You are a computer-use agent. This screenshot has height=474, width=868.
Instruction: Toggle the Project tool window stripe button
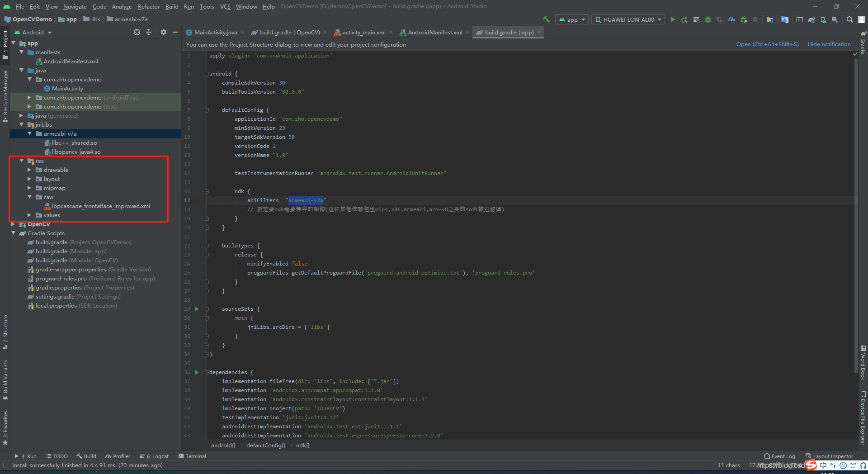5,44
